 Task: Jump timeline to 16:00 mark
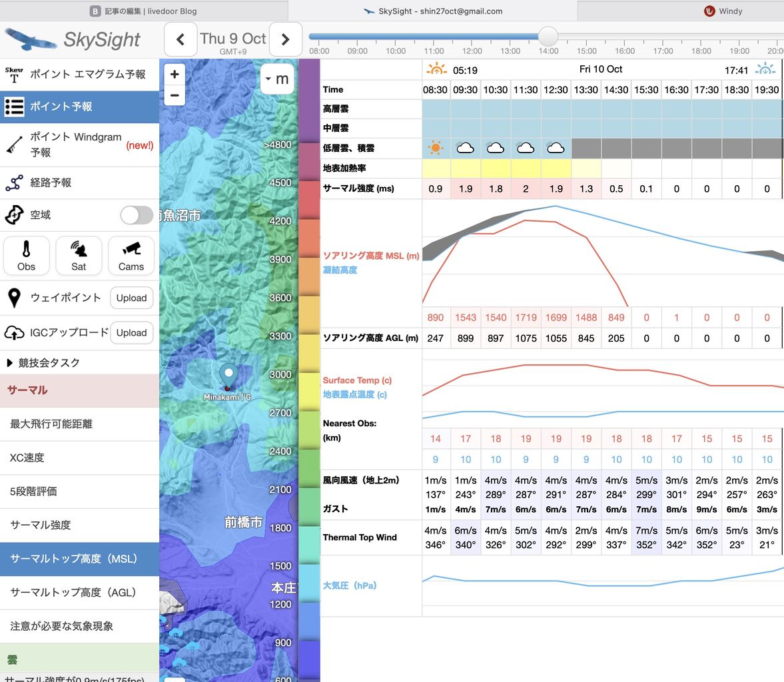point(625,51)
